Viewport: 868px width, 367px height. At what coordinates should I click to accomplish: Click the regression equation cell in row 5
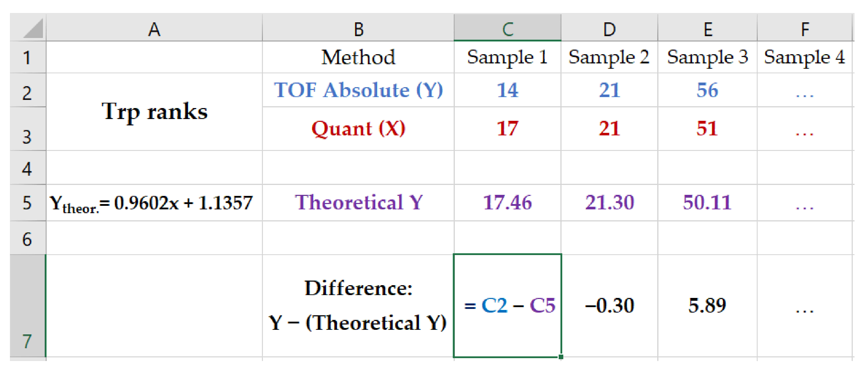click(x=154, y=203)
